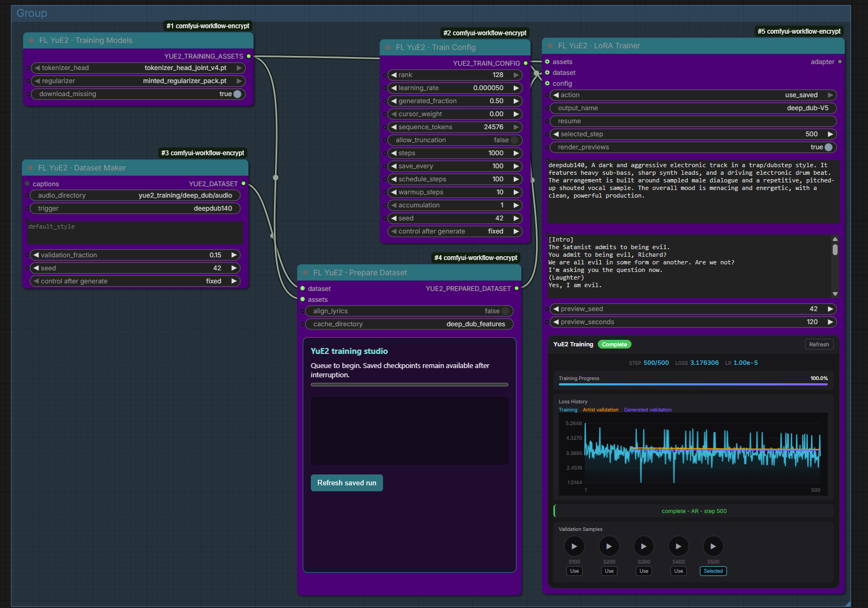Collapse the LoRA Trainer node via its dot
Screen dimensions: 868x608
click(550, 46)
